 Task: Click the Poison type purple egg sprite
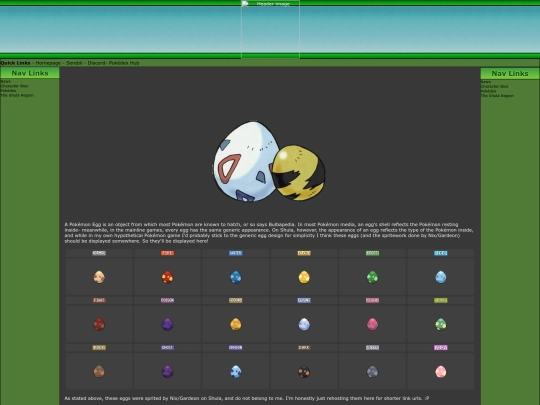pyautogui.click(x=167, y=324)
